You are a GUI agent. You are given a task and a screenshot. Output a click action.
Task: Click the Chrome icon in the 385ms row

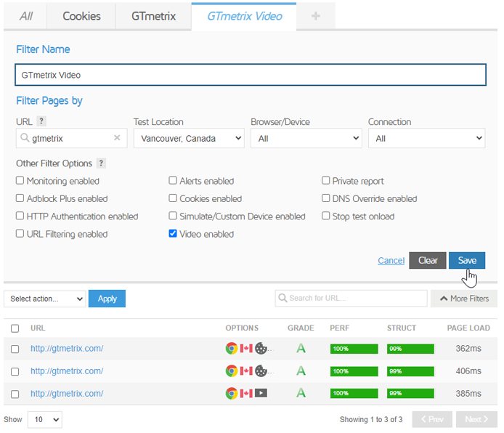232,393
